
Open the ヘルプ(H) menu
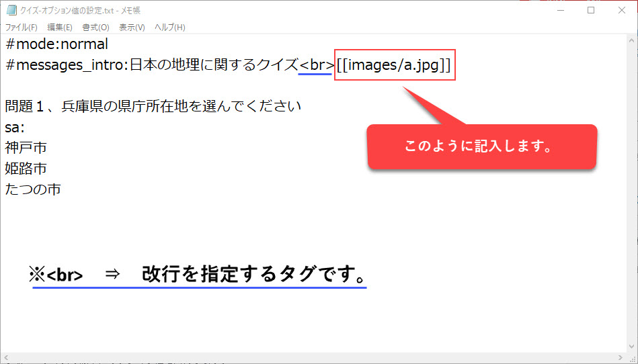point(170,28)
